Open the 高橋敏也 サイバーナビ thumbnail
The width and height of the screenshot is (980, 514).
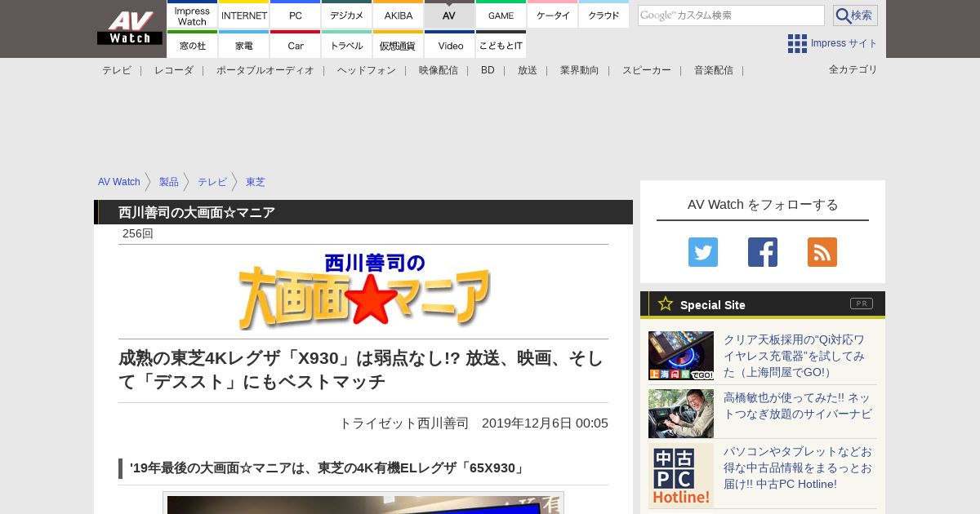point(681,414)
